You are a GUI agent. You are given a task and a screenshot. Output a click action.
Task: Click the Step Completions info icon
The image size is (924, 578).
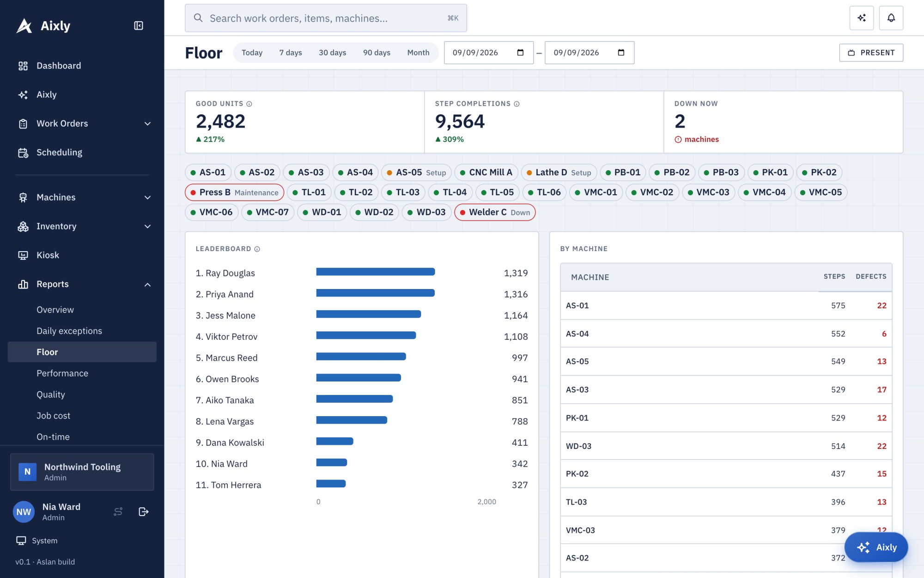517,104
